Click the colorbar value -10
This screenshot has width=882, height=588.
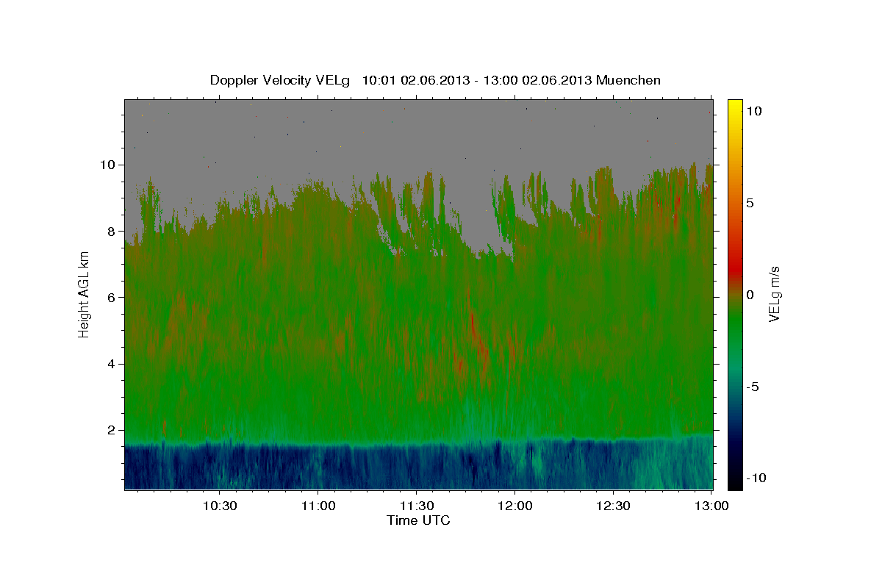tap(757, 478)
